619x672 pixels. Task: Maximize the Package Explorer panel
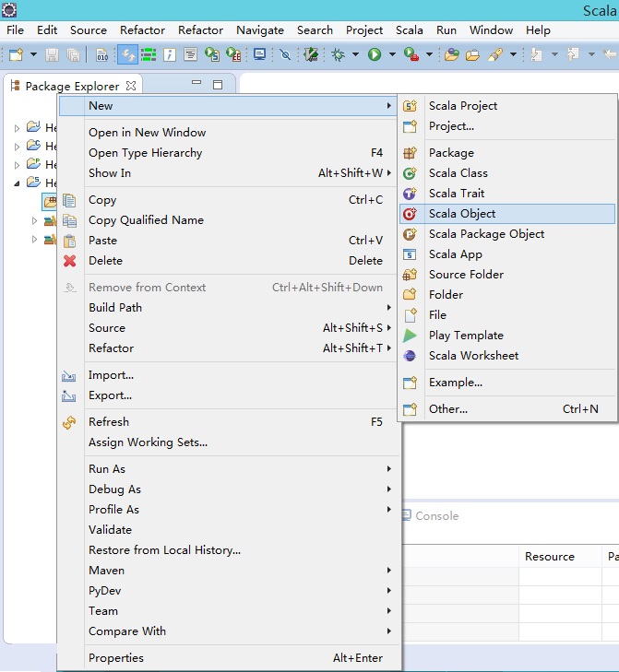click(x=218, y=85)
